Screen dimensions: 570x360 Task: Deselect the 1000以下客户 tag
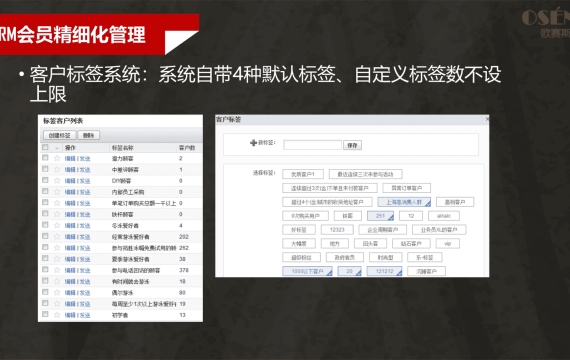point(307,271)
